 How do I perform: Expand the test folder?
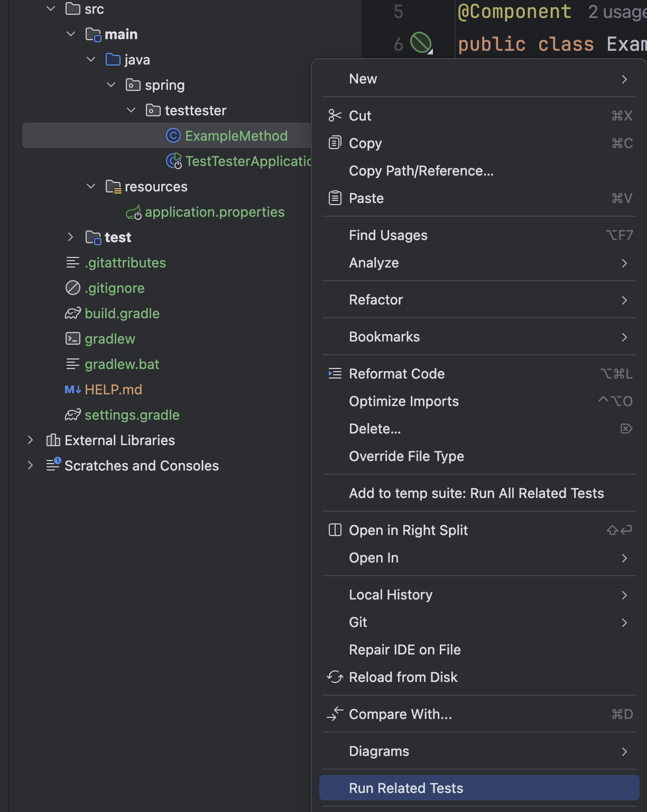(71, 237)
